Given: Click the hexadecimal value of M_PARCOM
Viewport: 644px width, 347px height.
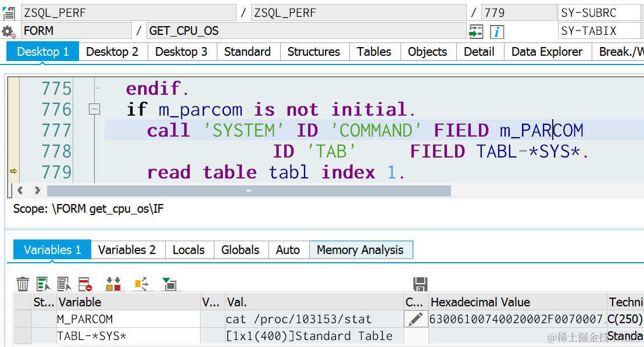Looking at the screenshot, I should [517, 319].
